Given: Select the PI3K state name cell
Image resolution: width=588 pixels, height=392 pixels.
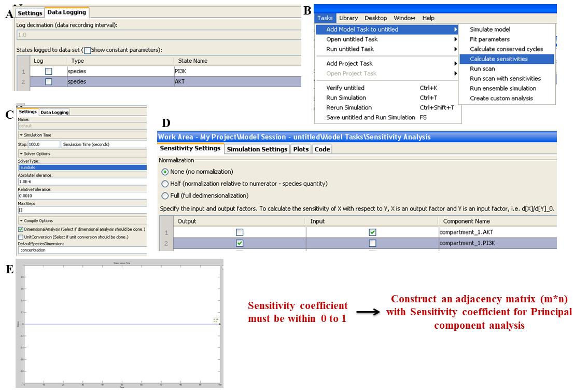Looking at the screenshot, I should click(x=237, y=71).
